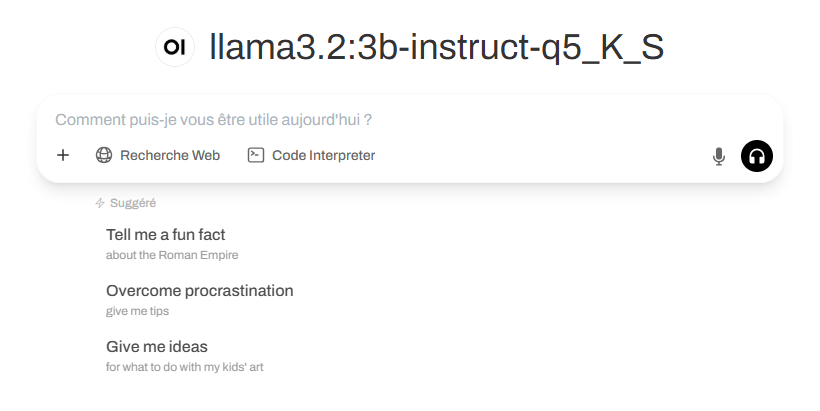This screenshot has height=411, width=820.
Task: Pick the 'Give me ideas' suggestion
Action: pos(157,347)
